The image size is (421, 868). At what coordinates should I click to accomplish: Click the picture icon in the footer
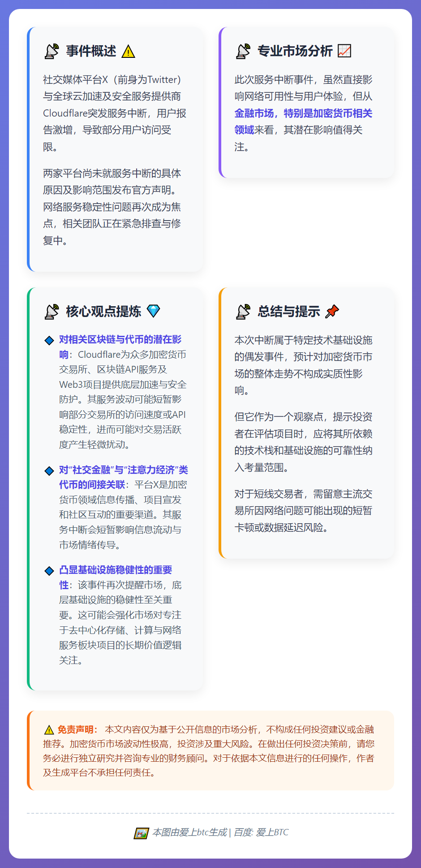click(142, 833)
